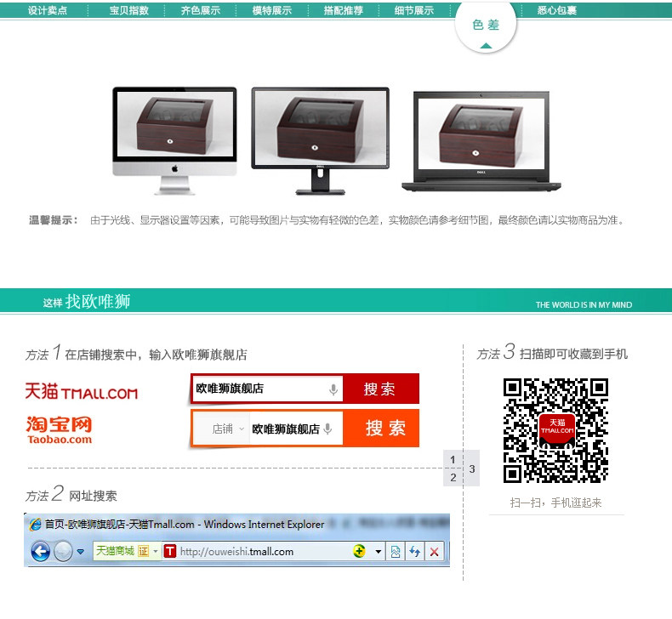
Task: Click the browser window title 首页-欧唯狮旗舰店
Action: (185, 524)
